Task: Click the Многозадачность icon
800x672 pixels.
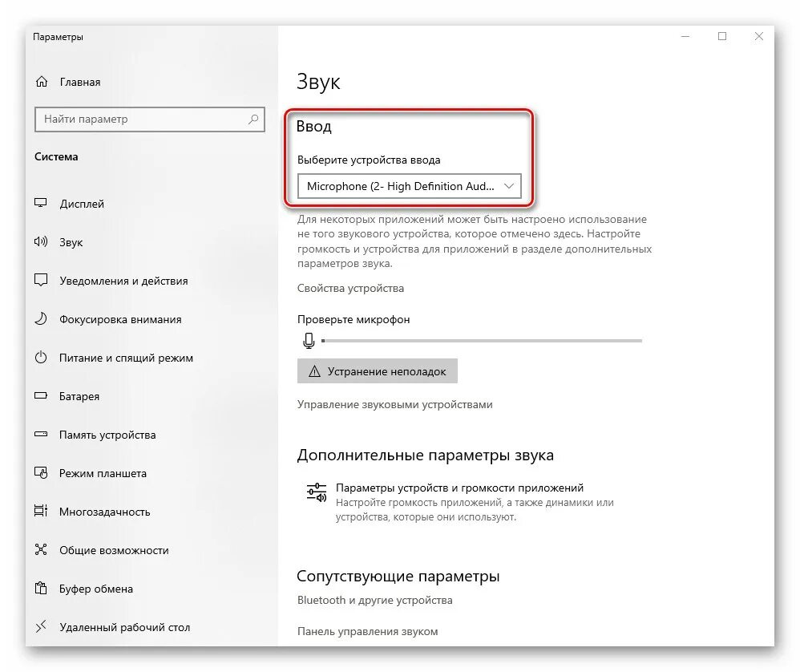Action: coord(40,511)
